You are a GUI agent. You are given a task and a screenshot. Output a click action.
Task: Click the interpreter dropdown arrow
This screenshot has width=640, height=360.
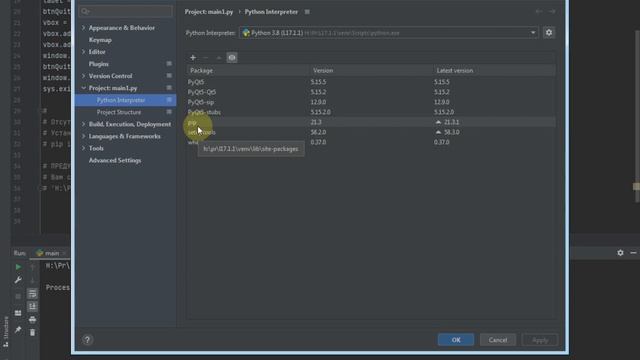(x=533, y=33)
